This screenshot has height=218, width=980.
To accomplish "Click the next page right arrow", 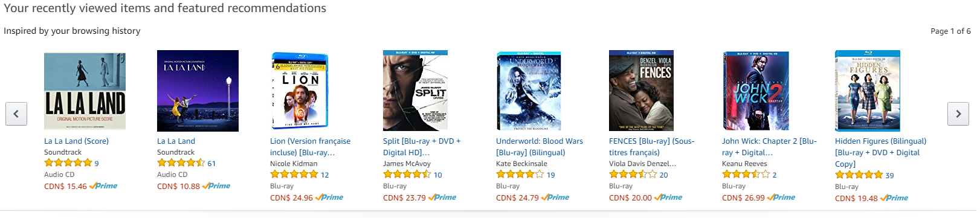I will (x=958, y=114).
